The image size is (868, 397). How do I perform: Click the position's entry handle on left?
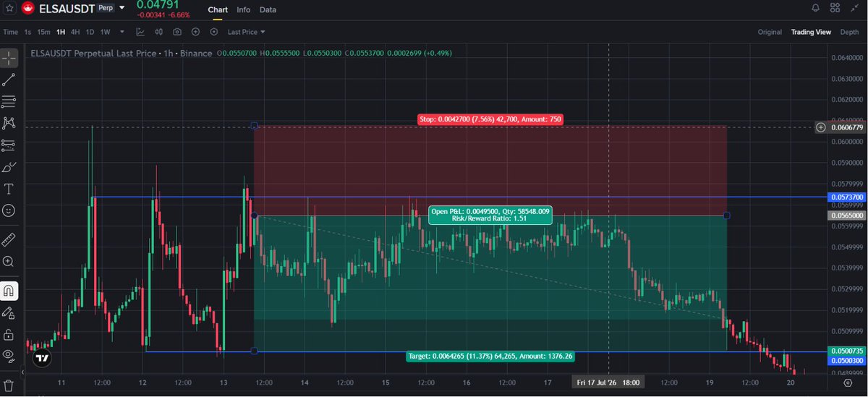[254, 215]
